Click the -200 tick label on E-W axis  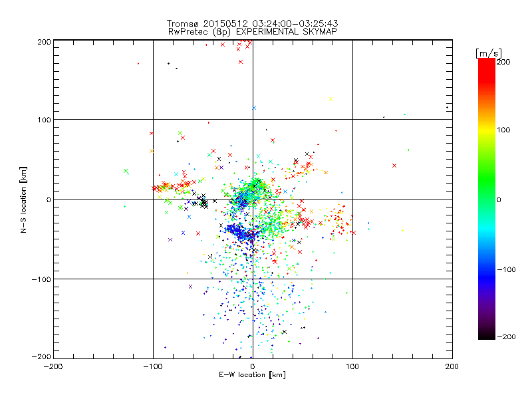53,366
